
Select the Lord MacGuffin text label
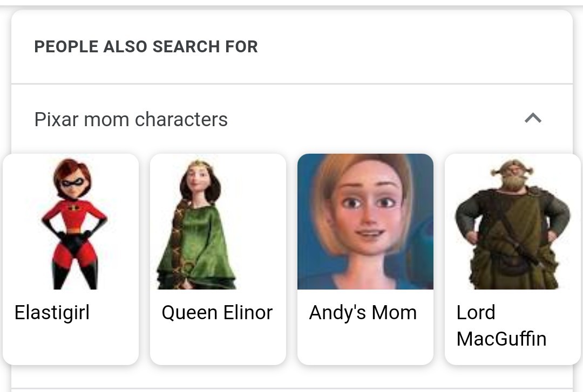point(501,326)
